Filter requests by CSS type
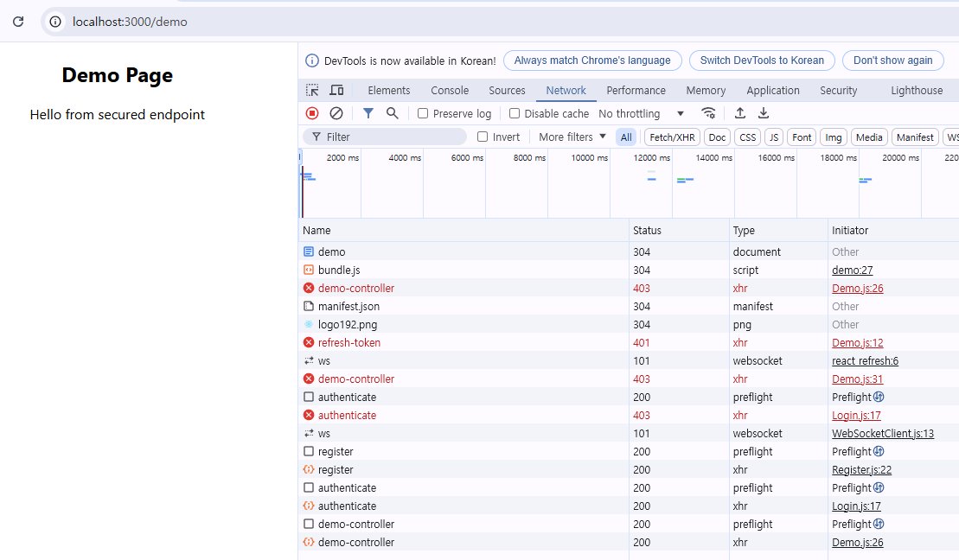The width and height of the screenshot is (959, 560). click(747, 137)
